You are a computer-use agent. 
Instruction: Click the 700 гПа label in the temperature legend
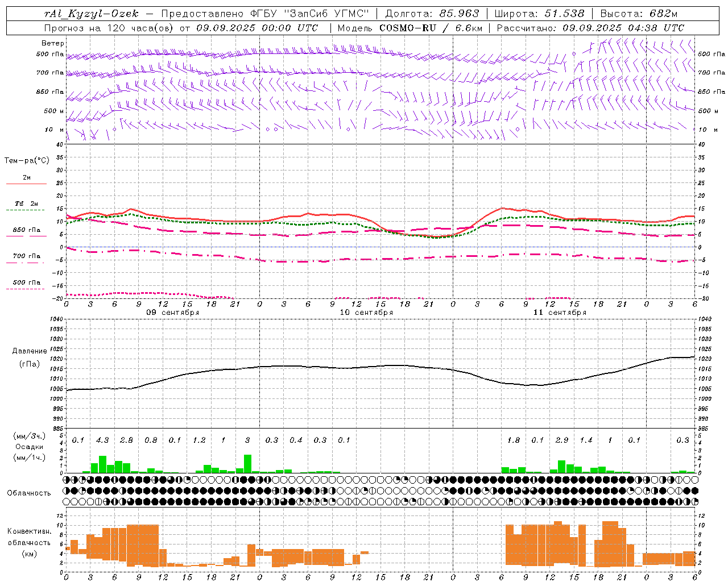27,256
